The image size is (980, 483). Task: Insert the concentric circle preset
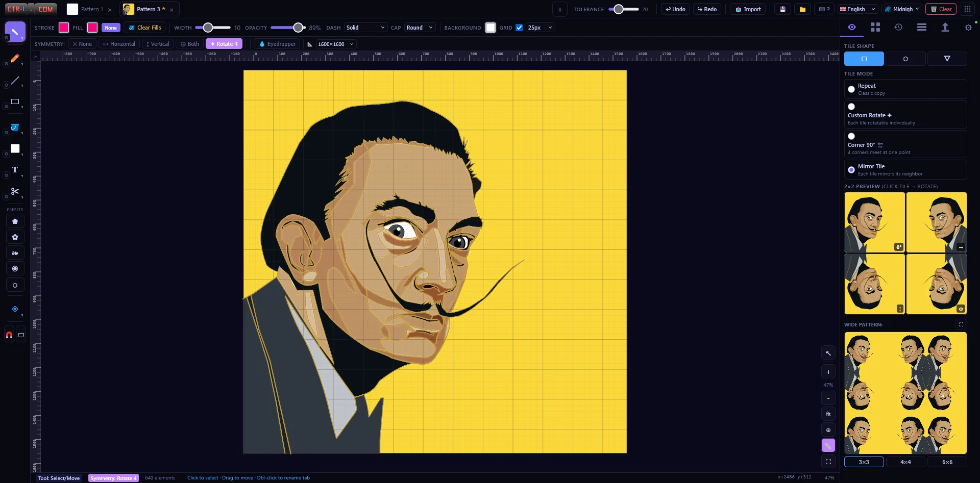point(15,269)
